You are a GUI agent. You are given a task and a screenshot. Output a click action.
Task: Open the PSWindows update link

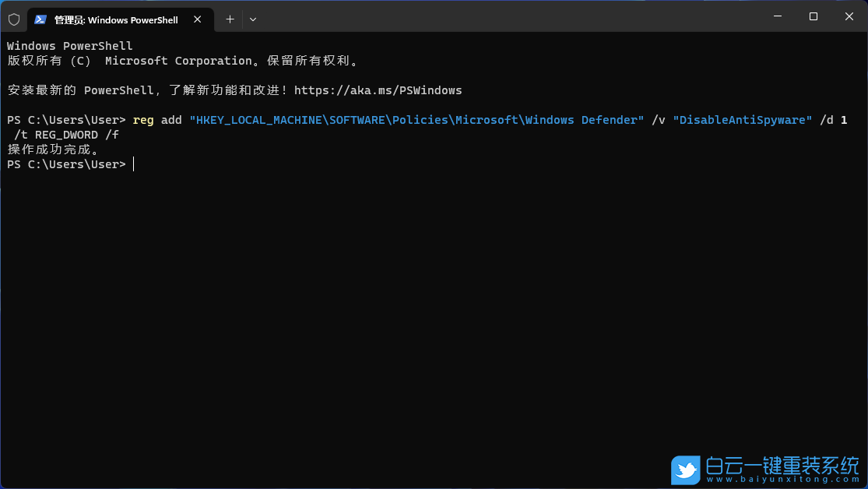[x=378, y=90]
